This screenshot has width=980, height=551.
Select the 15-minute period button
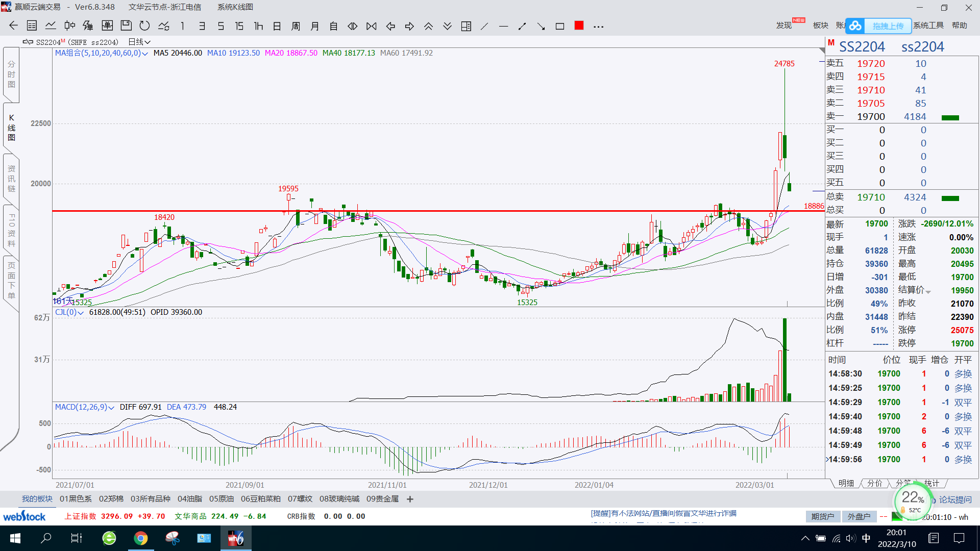(239, 26)
